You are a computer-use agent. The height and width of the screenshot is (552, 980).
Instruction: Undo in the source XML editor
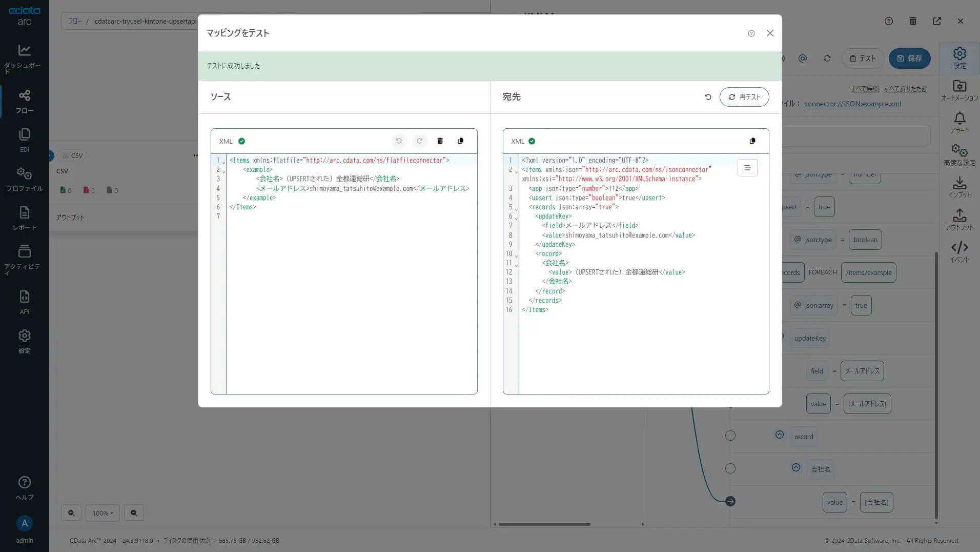coord(399,141)
